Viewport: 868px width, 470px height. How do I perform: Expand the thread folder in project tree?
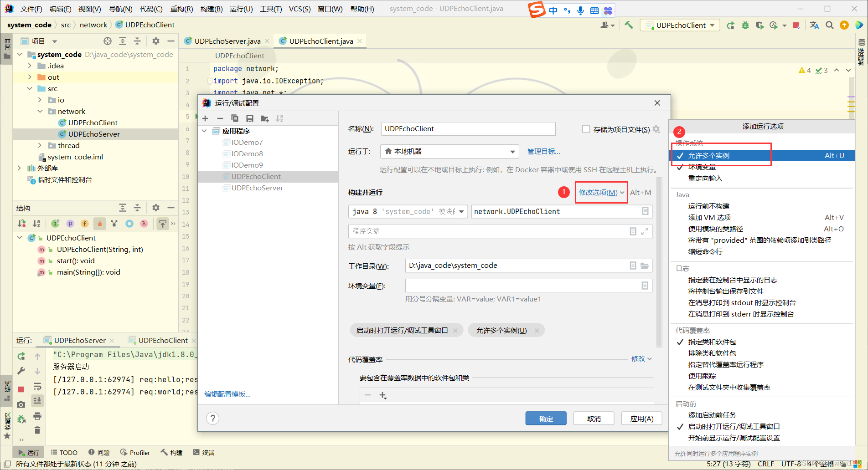pyautogui.click(x=40, y=145)
